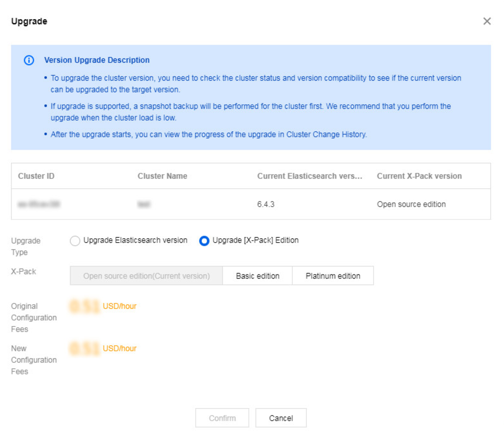
Task: Close the Upgrade dialog with the X
Action: tap(487, 21)
